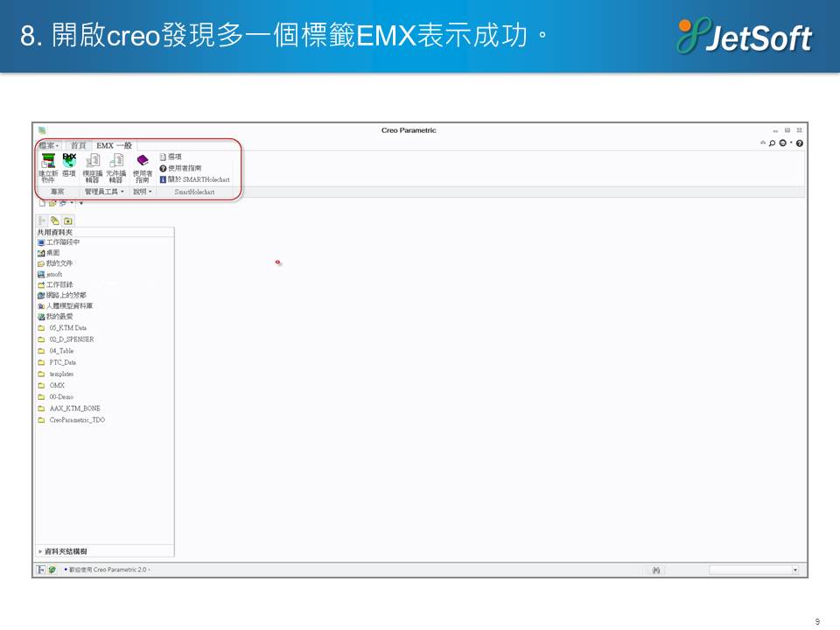This screenshot has width=840, height=630.
Task: Expand the 說明 group dropdown
Action: (x=142, y=191)
